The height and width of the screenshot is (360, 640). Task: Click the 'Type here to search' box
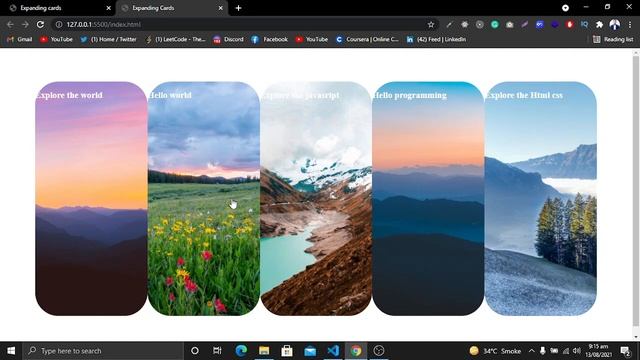point(103,351)
